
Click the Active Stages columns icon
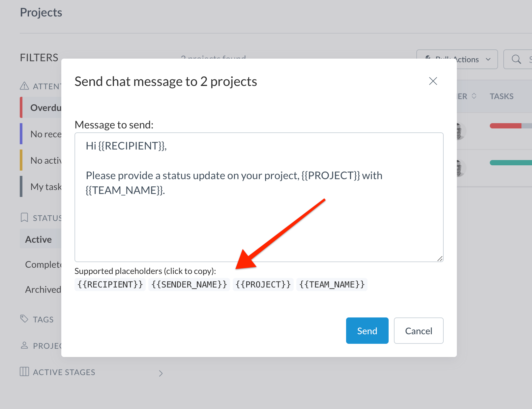[24, 372]
